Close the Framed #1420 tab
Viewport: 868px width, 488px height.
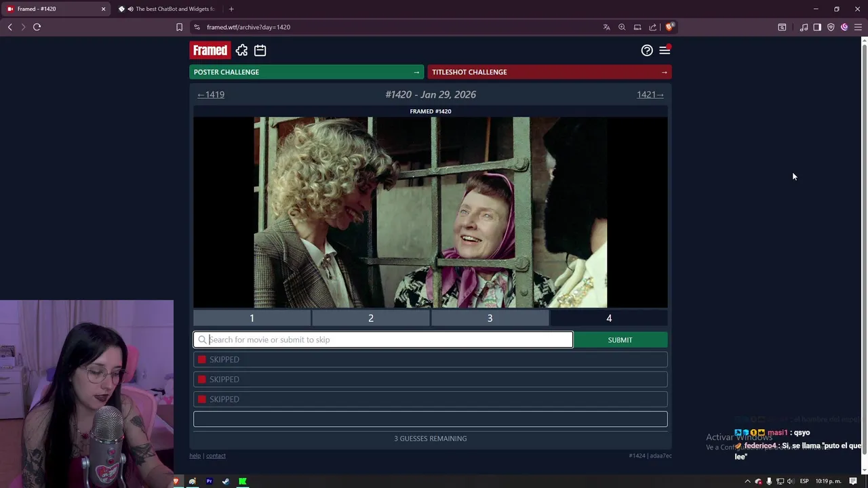coord(103,9)
